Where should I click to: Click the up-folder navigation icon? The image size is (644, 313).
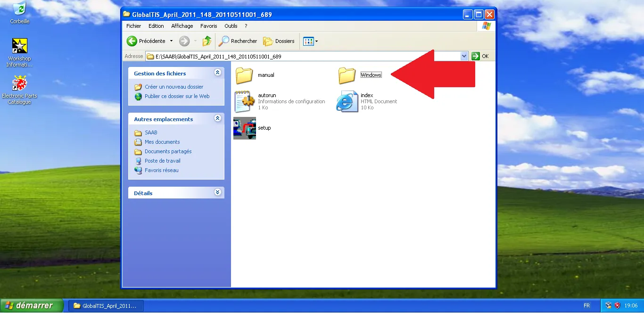tap(206, 41)
